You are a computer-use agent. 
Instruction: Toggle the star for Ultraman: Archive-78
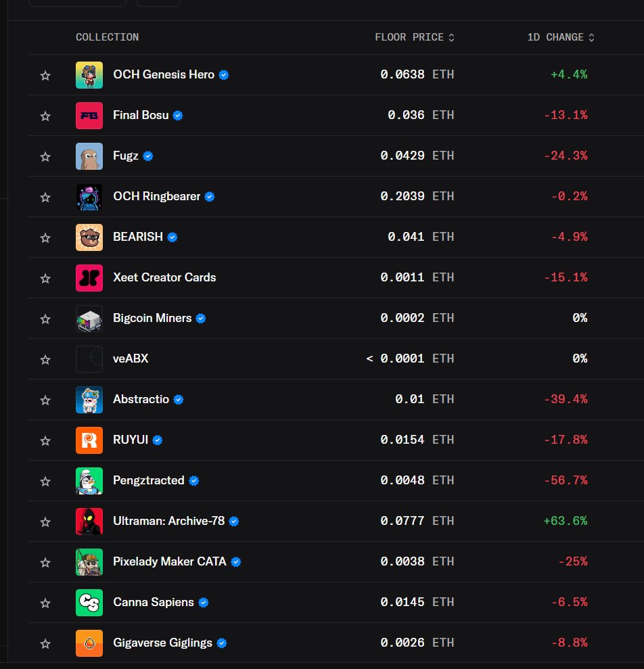point(45,522)
